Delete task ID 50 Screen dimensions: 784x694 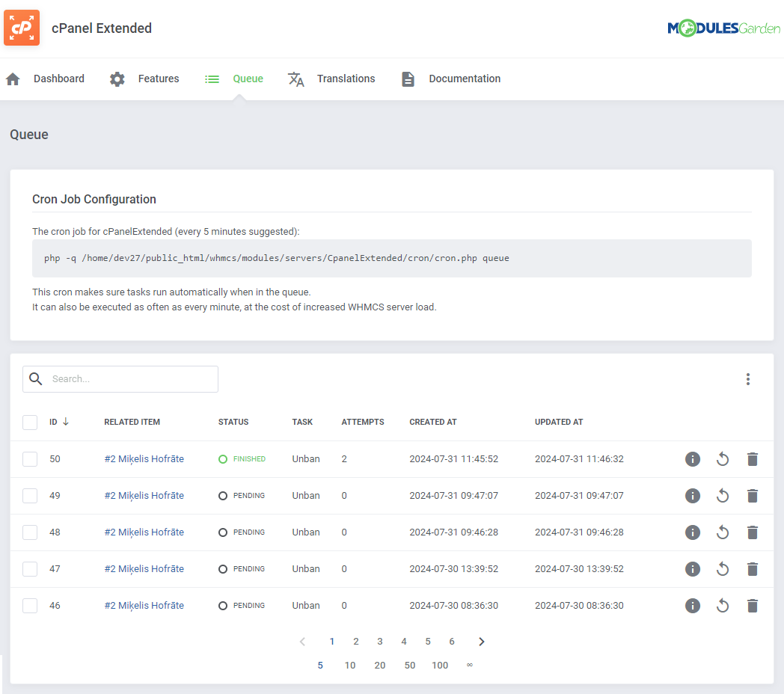(753, 459)
